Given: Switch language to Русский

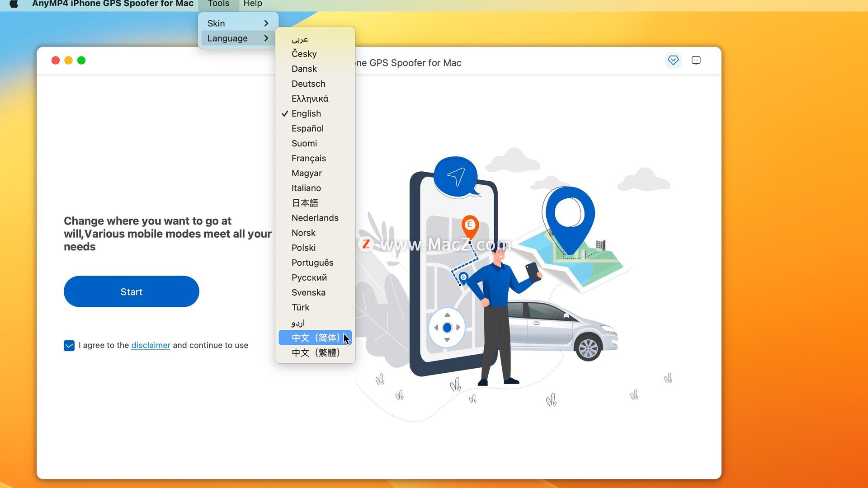Looking at the screenshot, I should point(315,277).
